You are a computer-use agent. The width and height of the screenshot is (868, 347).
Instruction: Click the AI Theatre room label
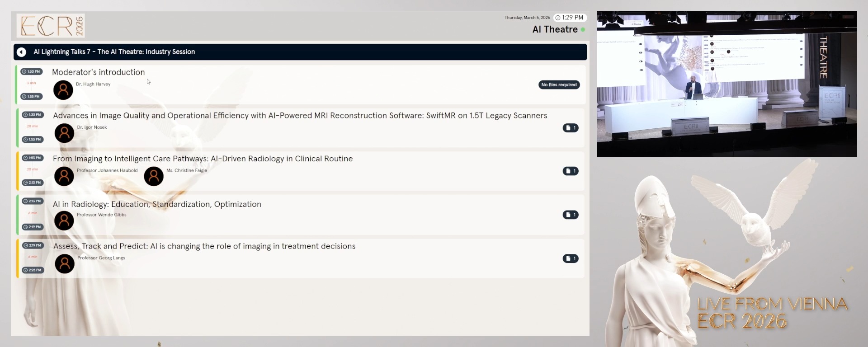pyautogui.click(x=555, y=29)
